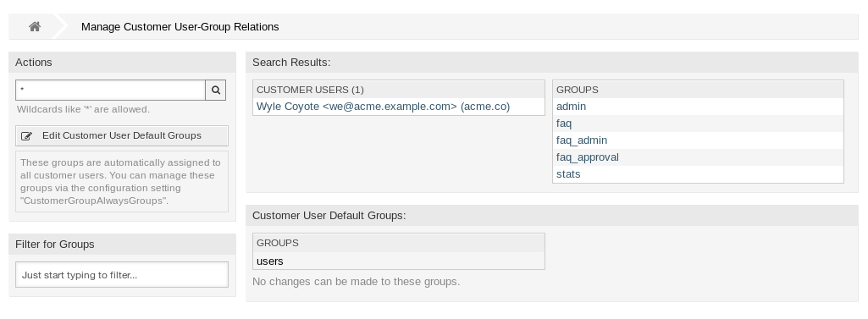Open the admin group
868x319 pixels.
pyautogui.click(x=571, y=106)
